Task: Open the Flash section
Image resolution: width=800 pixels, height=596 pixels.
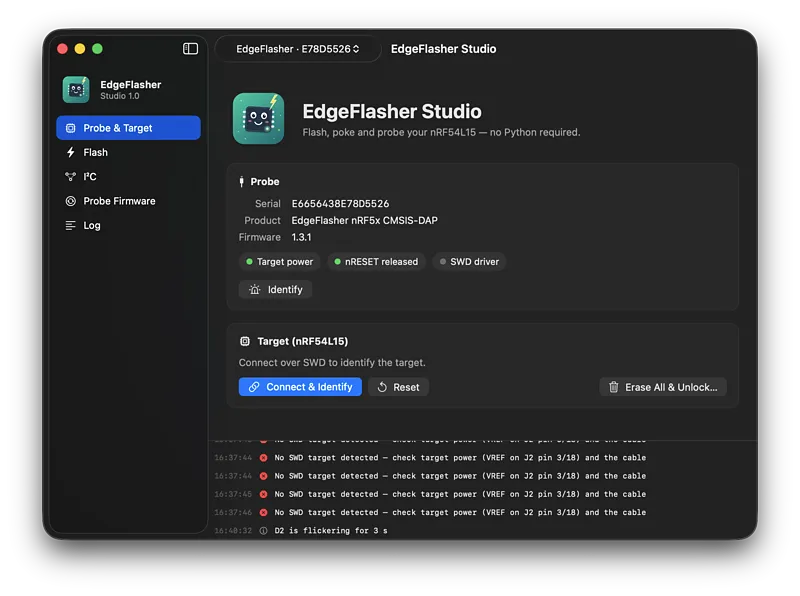Action: [x=129, y=152]
